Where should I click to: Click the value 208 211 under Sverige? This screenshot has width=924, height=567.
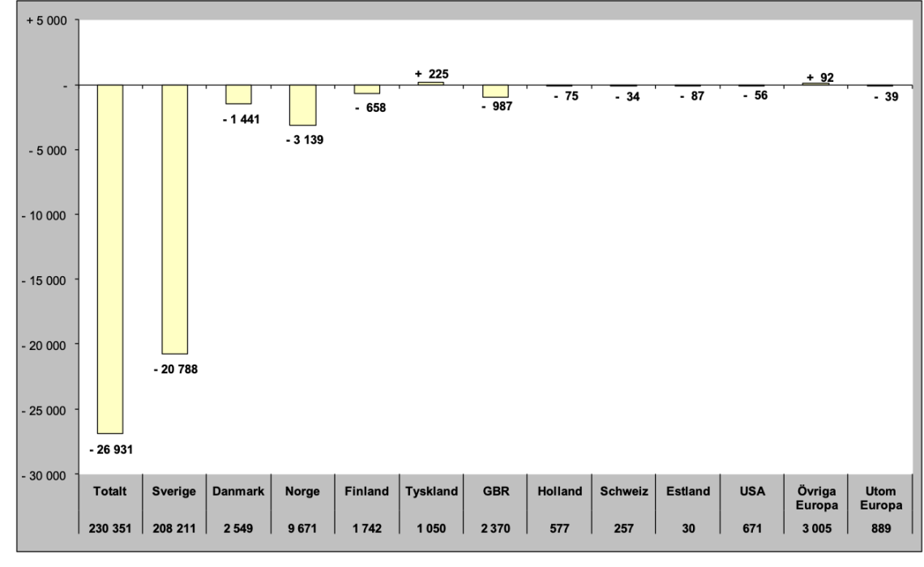coord(173,529)
